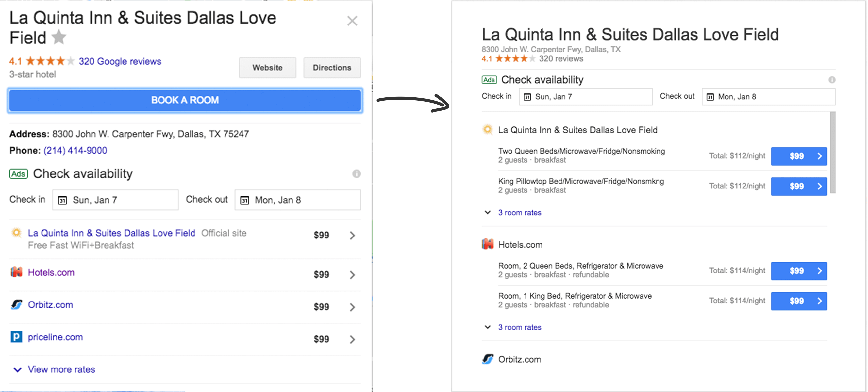The height and width of the screenshot is (392, 868).
Task: Book Hotels.com 2 Queen Beds $99 button
Action: [799, 271]
